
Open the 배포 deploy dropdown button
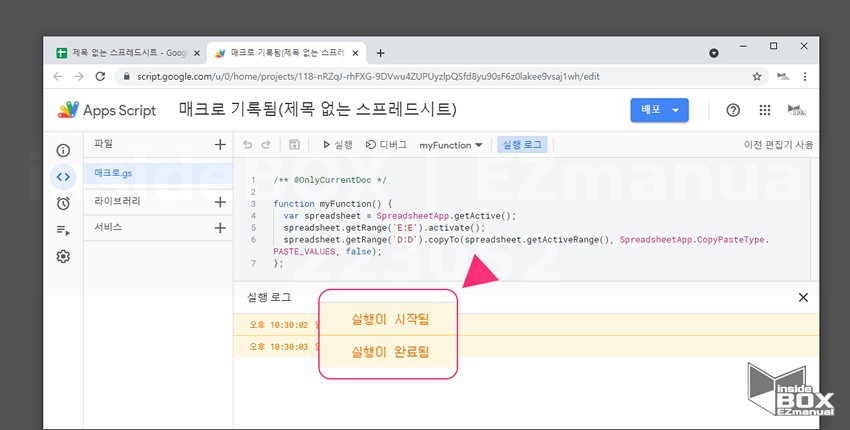(660, 110)
